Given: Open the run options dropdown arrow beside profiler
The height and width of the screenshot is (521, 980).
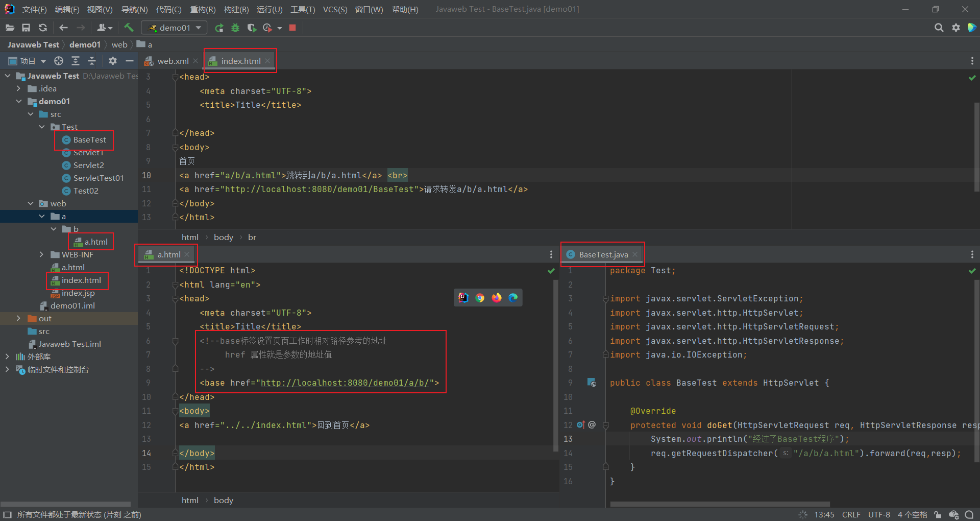Looking at the screenshot, I should pyautogui.click(x=280, y=28).
